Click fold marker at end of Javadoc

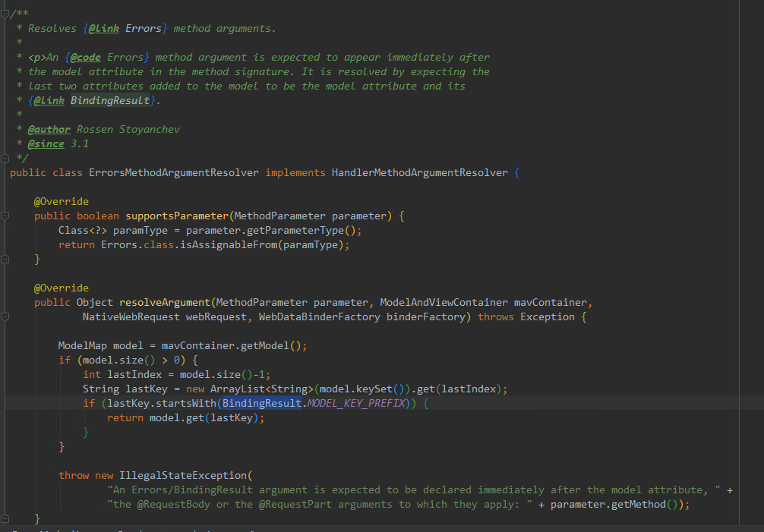tap(6, 158)
